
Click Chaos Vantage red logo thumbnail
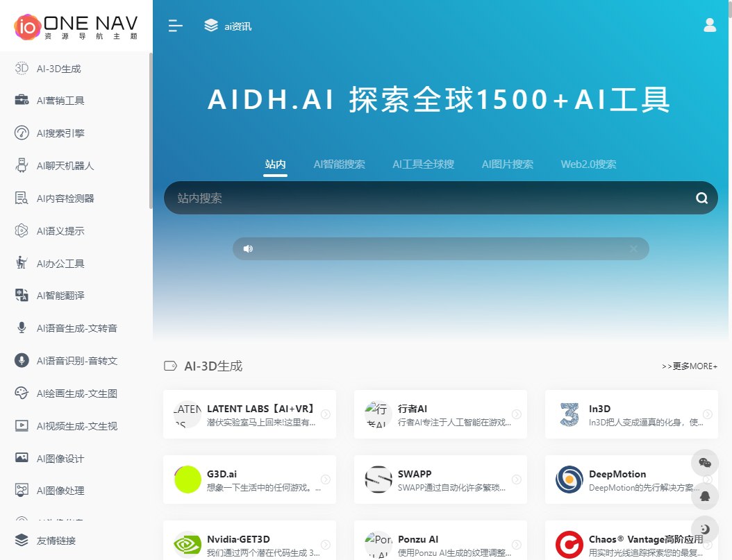click(x=569, y=544)
